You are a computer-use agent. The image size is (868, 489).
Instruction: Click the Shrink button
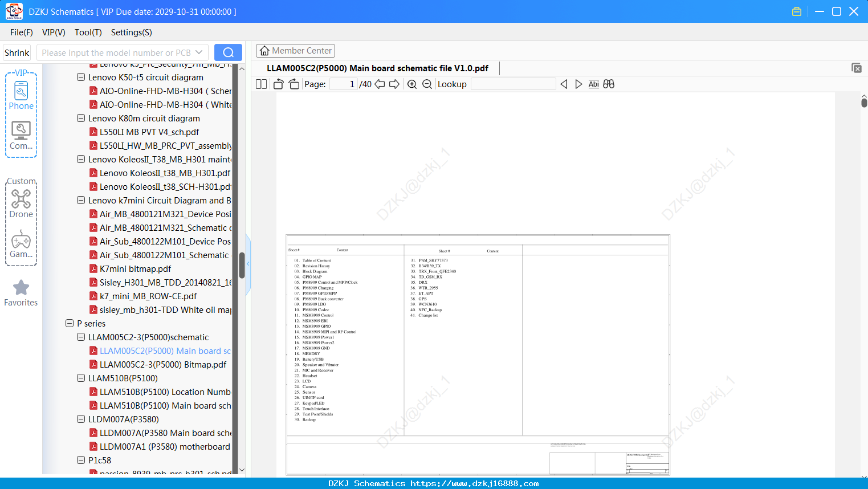(x=17, y=52)
